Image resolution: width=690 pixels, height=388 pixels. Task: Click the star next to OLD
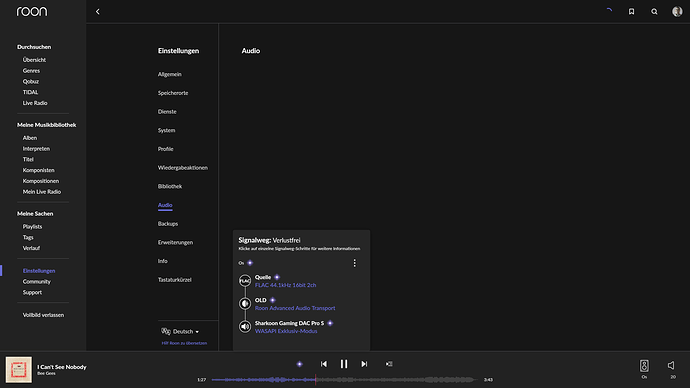tap(272, 300)
